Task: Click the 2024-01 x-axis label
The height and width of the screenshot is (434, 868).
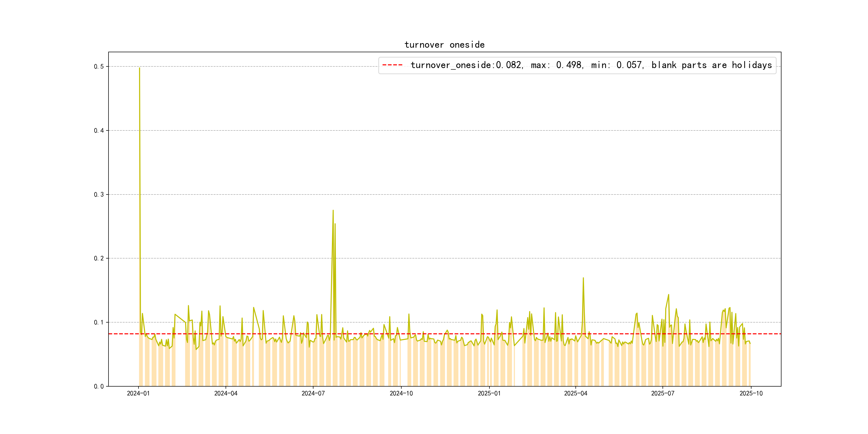Action: coord(138,394)
